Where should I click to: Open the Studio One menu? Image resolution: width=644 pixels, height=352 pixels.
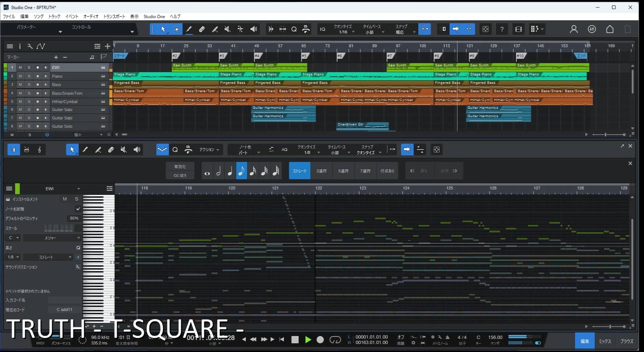[x=154, y=17]
